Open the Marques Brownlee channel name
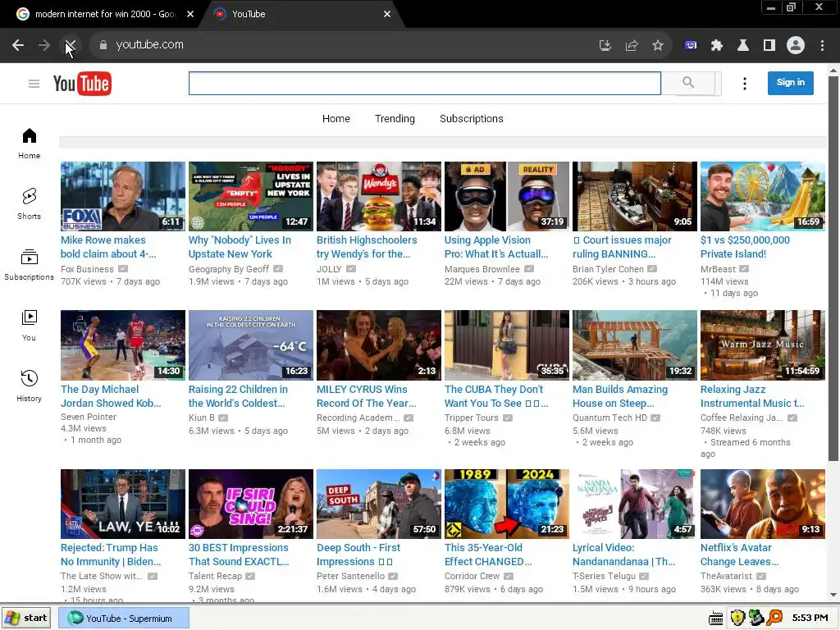 (482, 269)
